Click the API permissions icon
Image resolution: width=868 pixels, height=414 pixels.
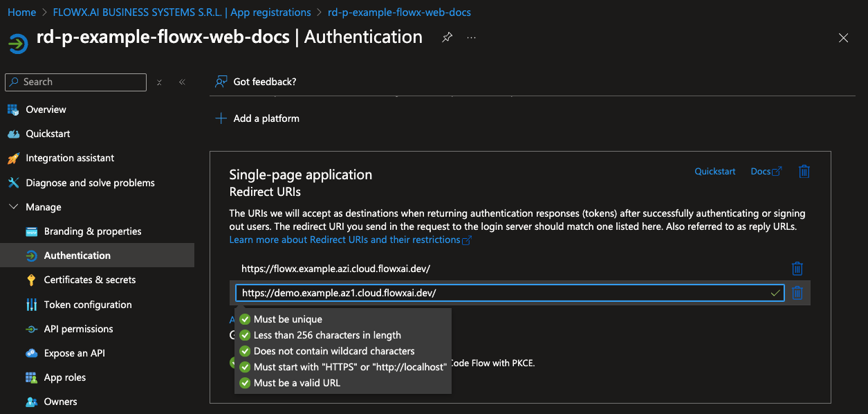[x=31, y=329]
